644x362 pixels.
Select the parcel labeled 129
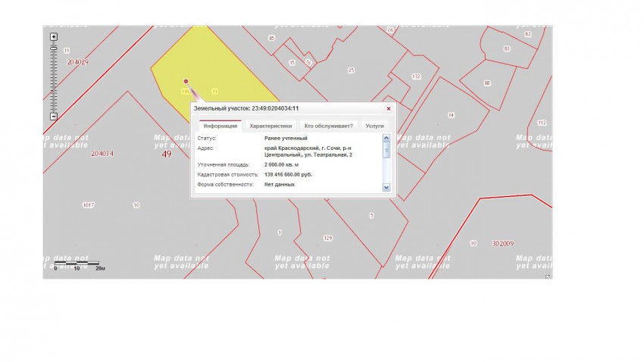(x=327, y=238)
